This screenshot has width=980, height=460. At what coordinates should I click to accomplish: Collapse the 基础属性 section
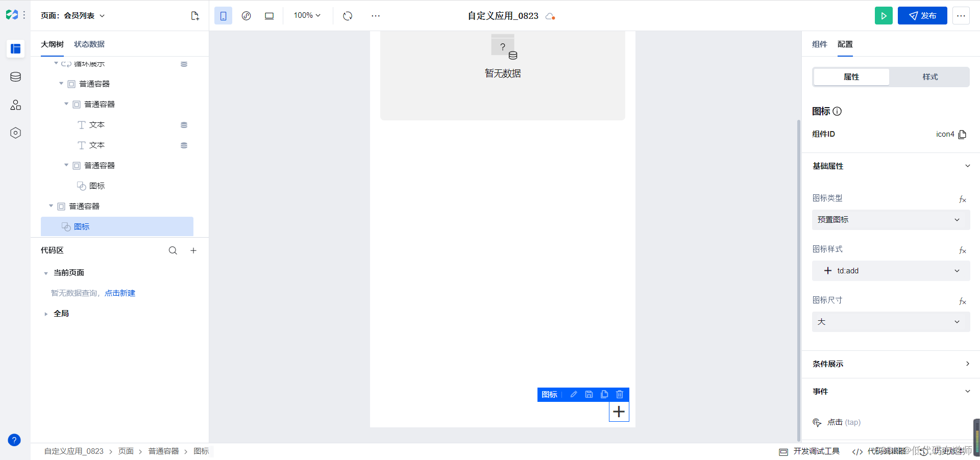click(x=967, y=166)
